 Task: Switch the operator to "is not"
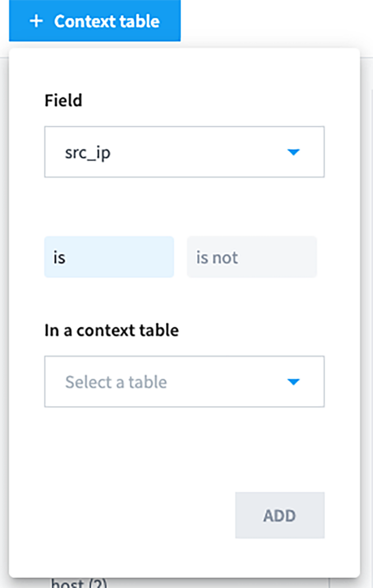tap(252, 257)
